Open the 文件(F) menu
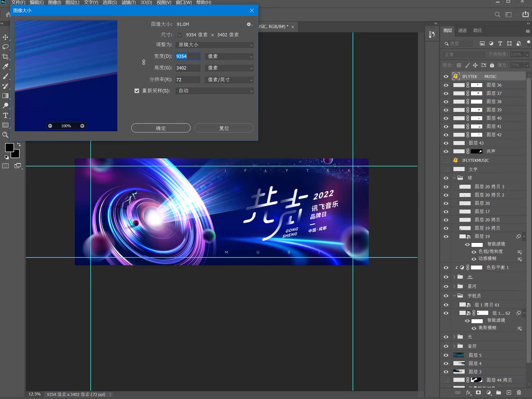532x399 pixels. click(x=18, y=3)
